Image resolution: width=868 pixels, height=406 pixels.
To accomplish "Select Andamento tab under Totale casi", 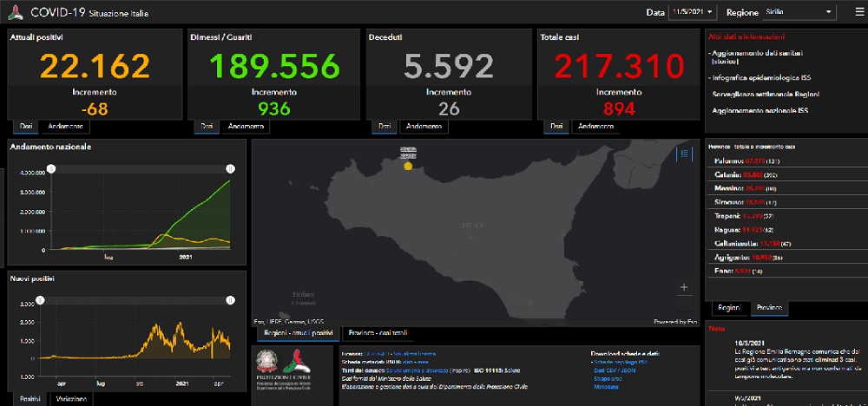I will pyautogui.click(x=596, y=127).
